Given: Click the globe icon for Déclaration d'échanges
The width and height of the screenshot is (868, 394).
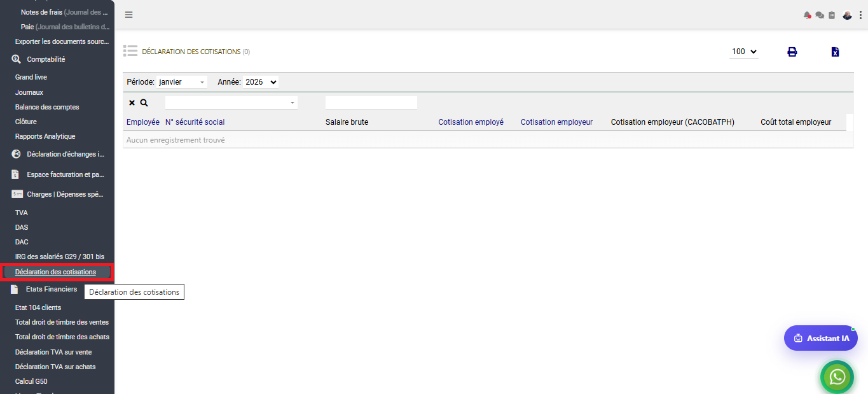Looking at the screenshot, I should 17,154.
